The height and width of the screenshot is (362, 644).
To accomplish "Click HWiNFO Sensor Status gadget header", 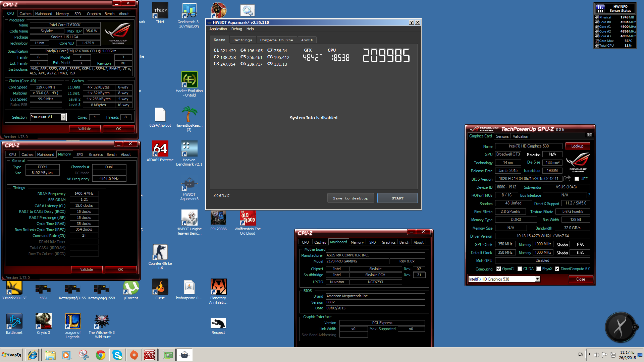I will point(615,8).
